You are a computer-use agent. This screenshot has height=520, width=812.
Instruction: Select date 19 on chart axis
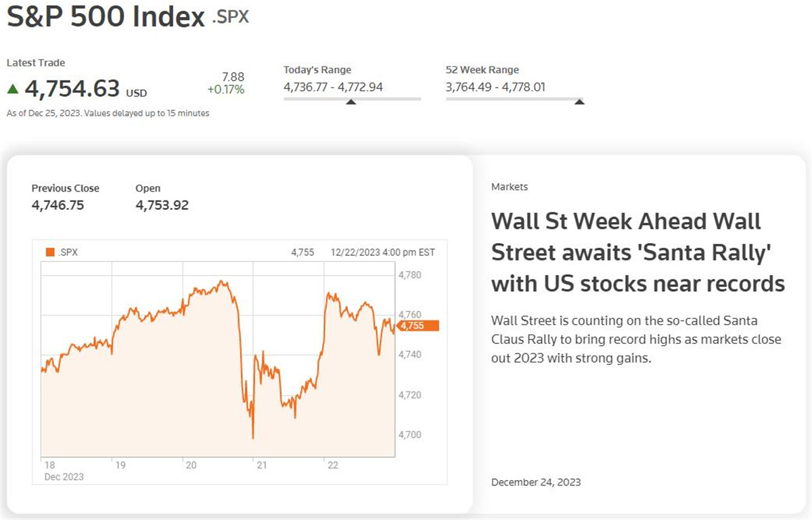point(119,465)
